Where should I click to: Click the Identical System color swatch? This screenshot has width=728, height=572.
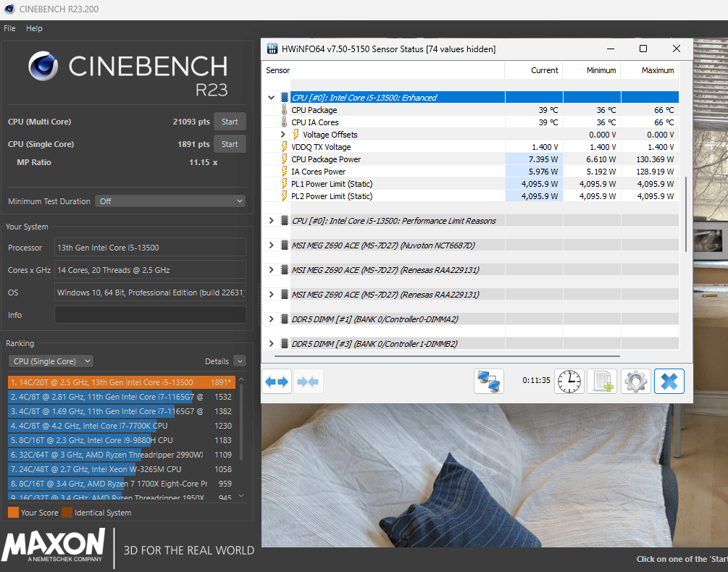coord(67,513)
